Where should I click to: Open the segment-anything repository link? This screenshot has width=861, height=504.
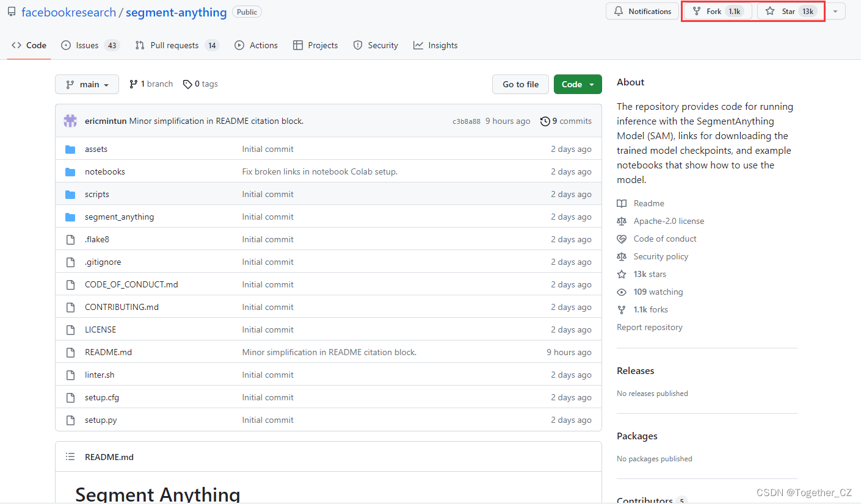point(176,12)
